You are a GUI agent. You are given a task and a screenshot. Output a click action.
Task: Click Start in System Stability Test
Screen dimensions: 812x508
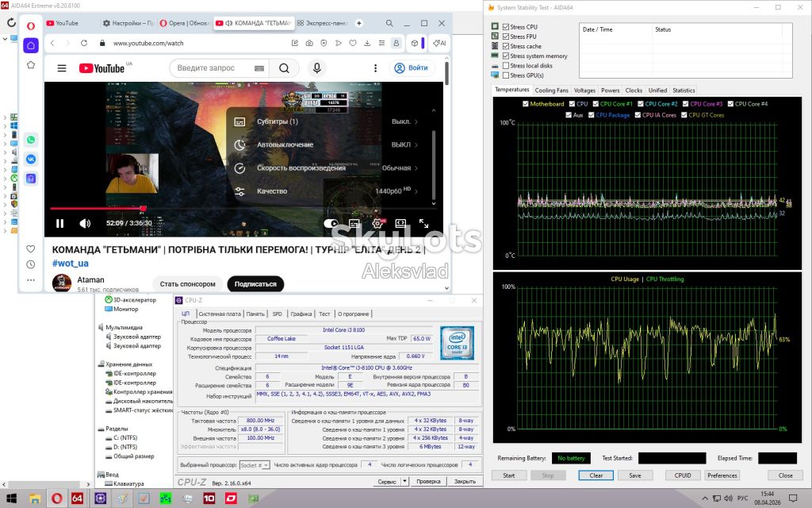click(x=508, y=475)
